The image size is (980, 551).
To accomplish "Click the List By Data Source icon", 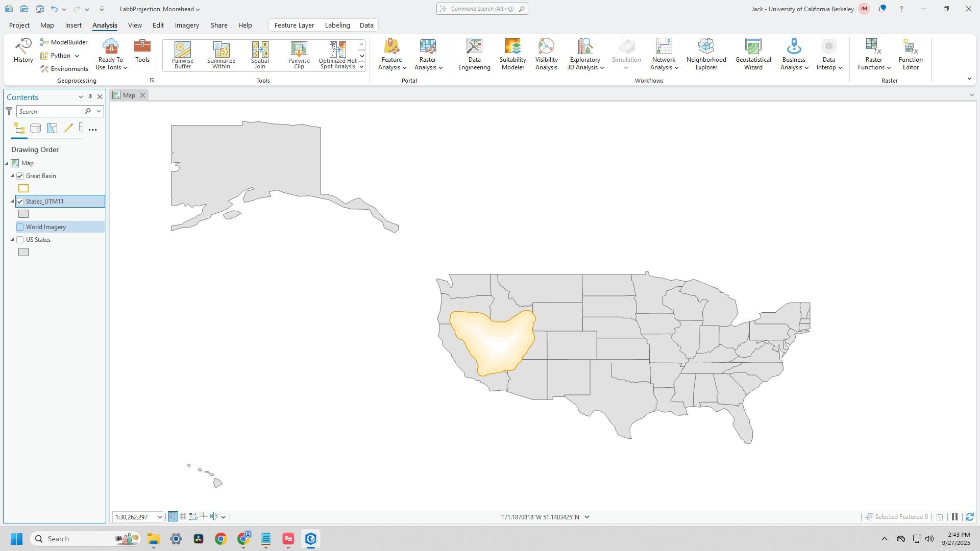I will tap(35, 129).
